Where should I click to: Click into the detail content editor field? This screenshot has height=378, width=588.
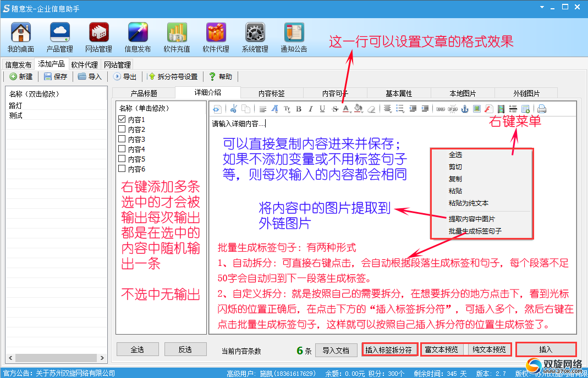tap(392, 225)
